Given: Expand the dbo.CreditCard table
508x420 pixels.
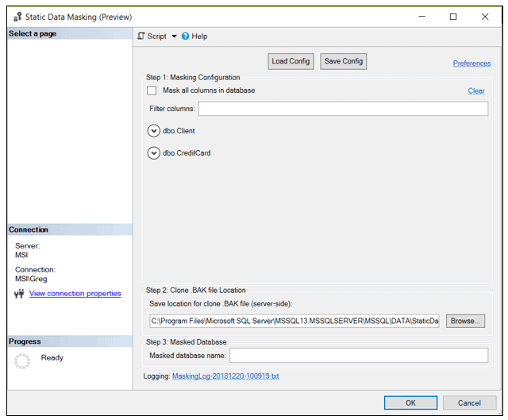Looking at the screenshot, I should 154,153.
